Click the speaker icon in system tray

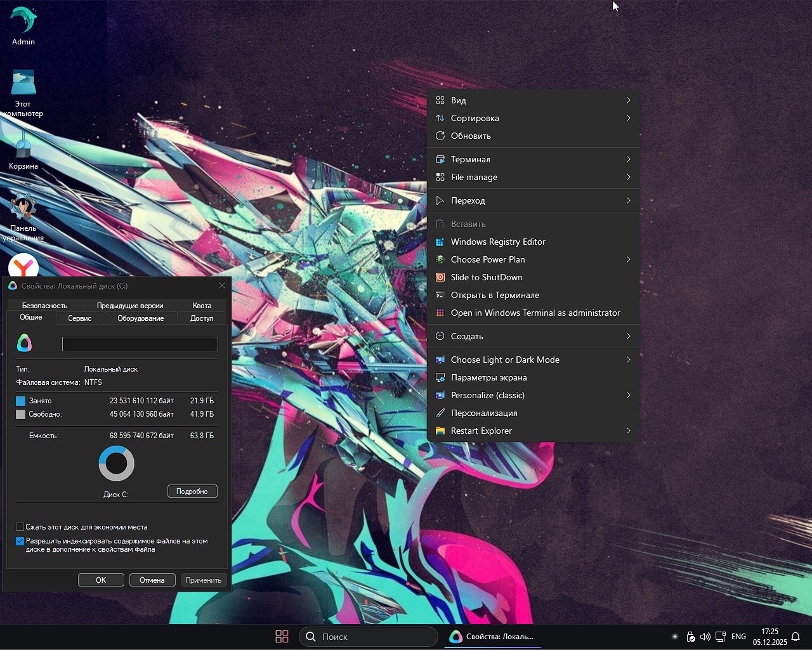705,636
